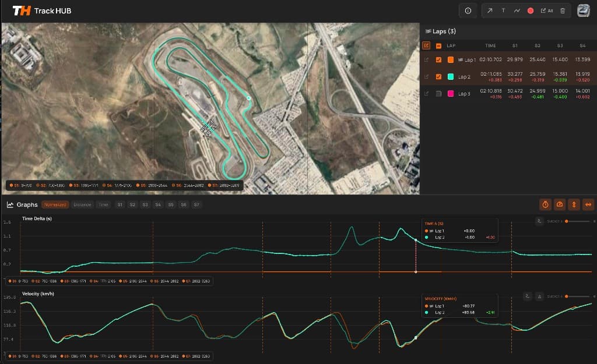Select the arrow annotation tool
The image size is (597, 364).
coord(490,10)
